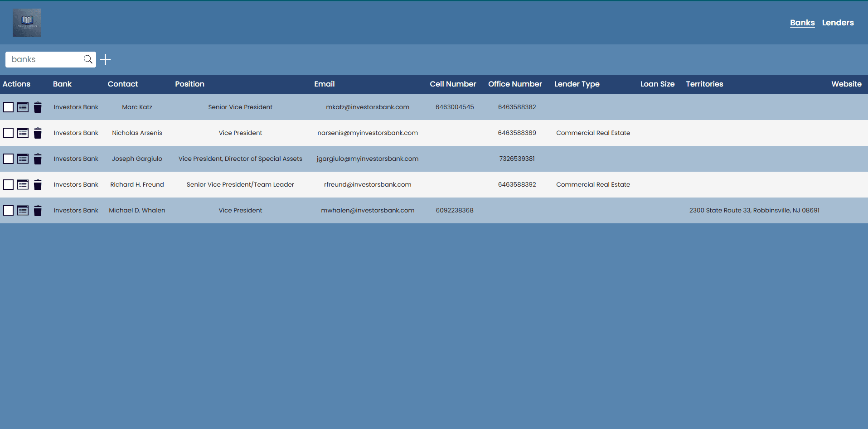Click email jgargiulo@myinvestorsbank.com
This screenshot has height=429, width=868.
click(368, 159)
